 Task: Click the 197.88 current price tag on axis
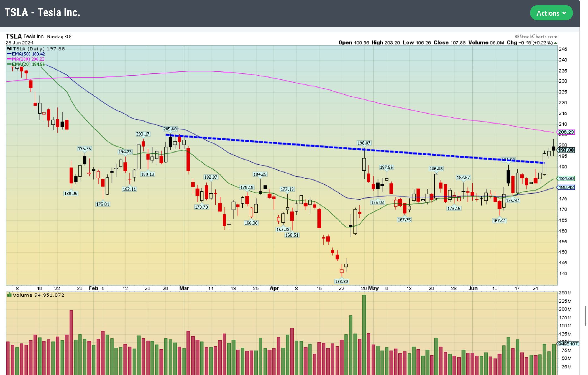(x=566, y=150)
